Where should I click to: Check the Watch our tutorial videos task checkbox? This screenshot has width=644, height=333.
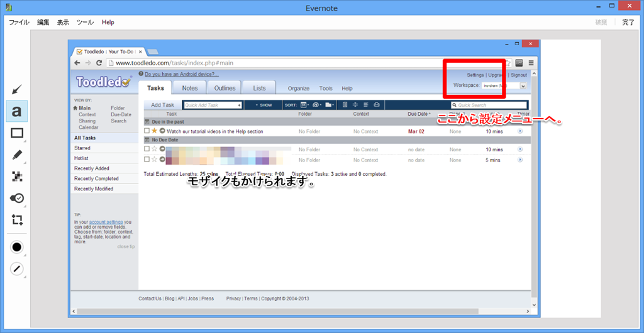[x=147, y=131]
